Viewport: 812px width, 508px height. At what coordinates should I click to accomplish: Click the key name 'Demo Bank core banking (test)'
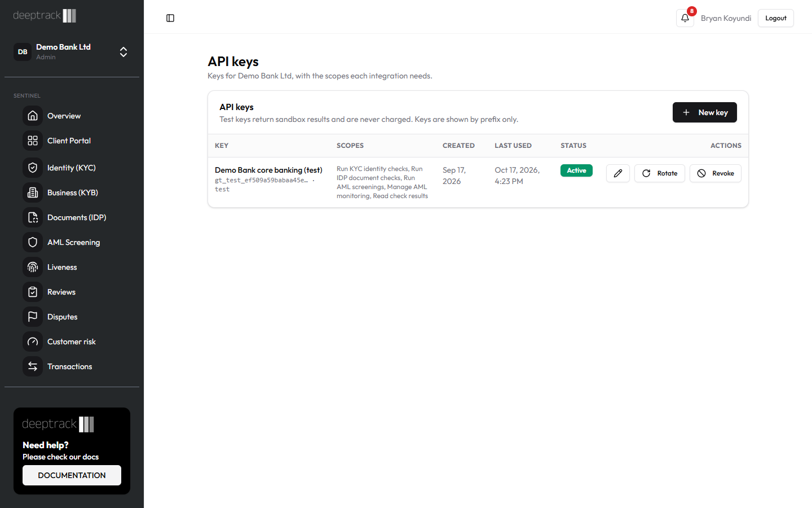[268, 170]
